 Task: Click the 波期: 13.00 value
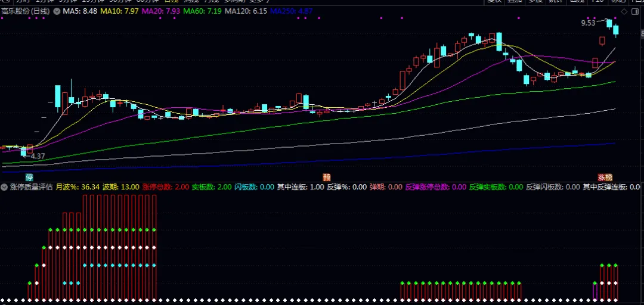click(x=120, y=187)
